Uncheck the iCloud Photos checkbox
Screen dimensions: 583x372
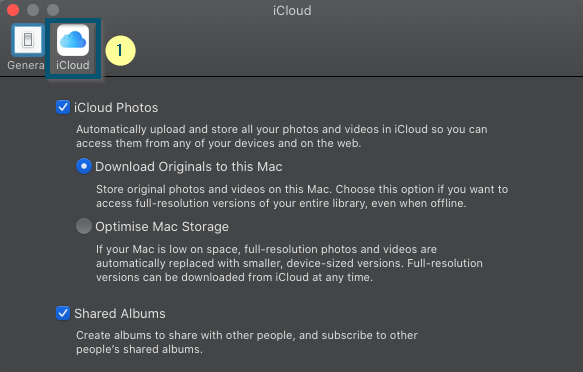pos(63,107)
